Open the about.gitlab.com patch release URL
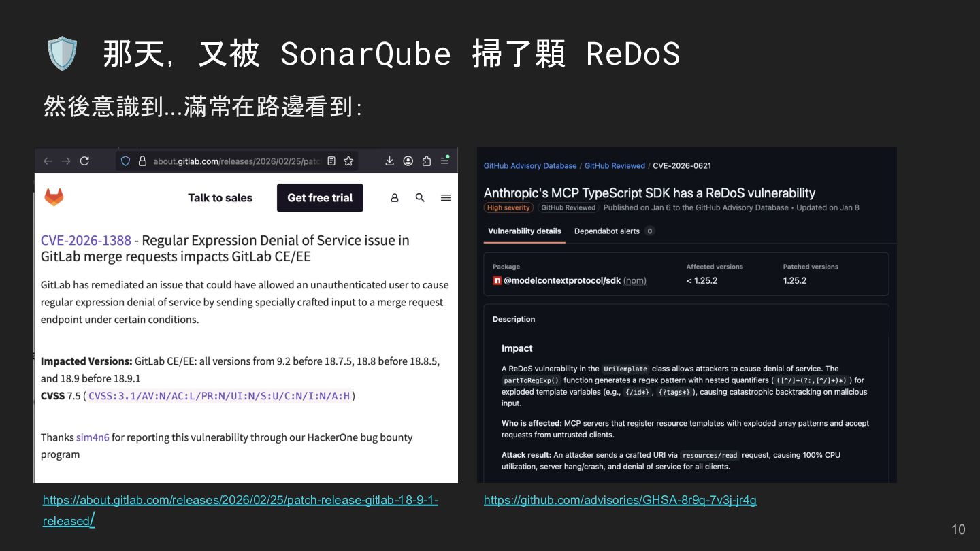This screenshot has height=551, width=980. (x=240, y=510)
